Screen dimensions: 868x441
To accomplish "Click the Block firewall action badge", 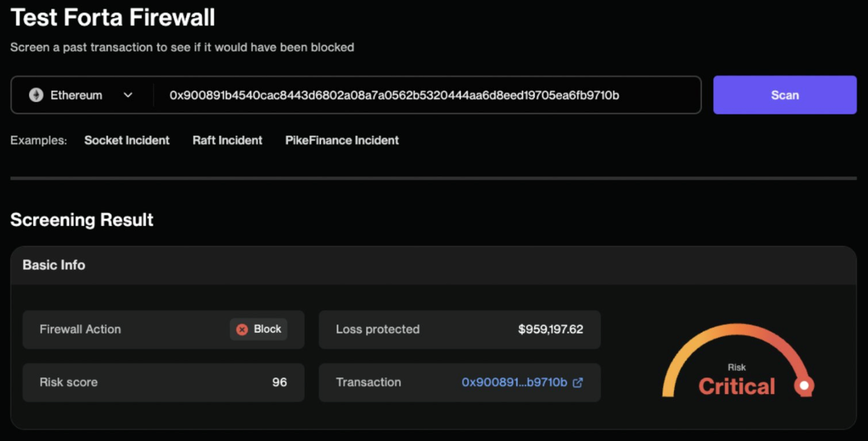I will (259, 329).
